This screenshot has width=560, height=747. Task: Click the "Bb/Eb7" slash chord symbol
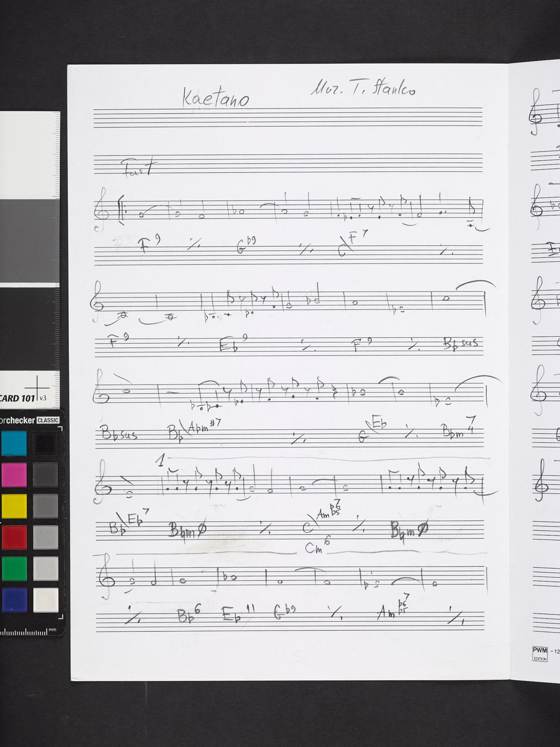[129, 523]
